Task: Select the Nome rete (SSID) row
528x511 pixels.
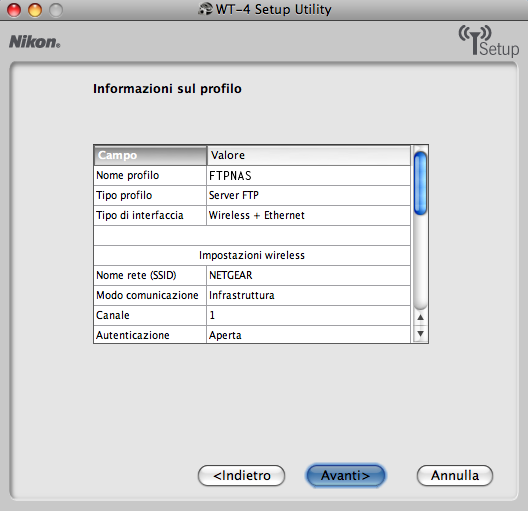Action: (252, 275)
